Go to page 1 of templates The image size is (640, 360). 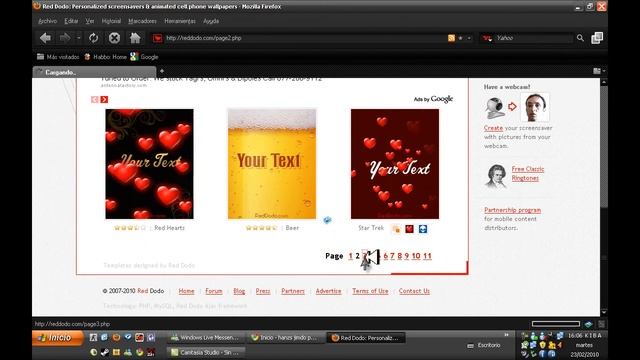(x=350, y=256)
